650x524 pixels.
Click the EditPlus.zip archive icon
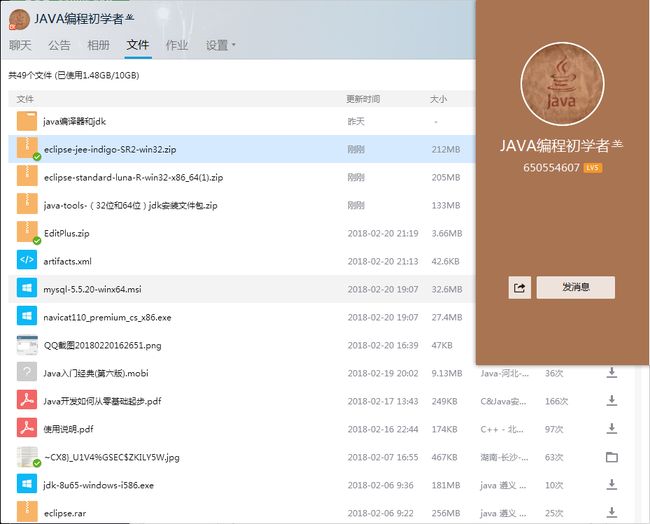pyautogui.click(x=27, y=232)
